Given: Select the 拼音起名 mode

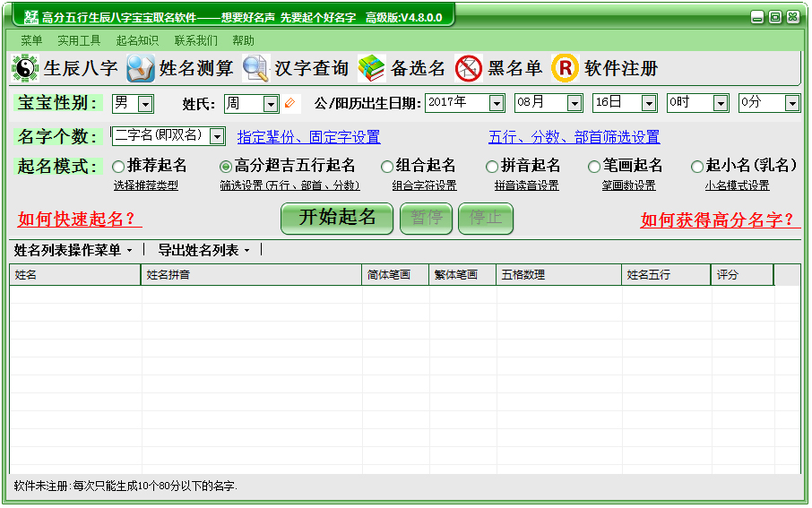Looking at the screenshot, I should (x=492, y=167).
